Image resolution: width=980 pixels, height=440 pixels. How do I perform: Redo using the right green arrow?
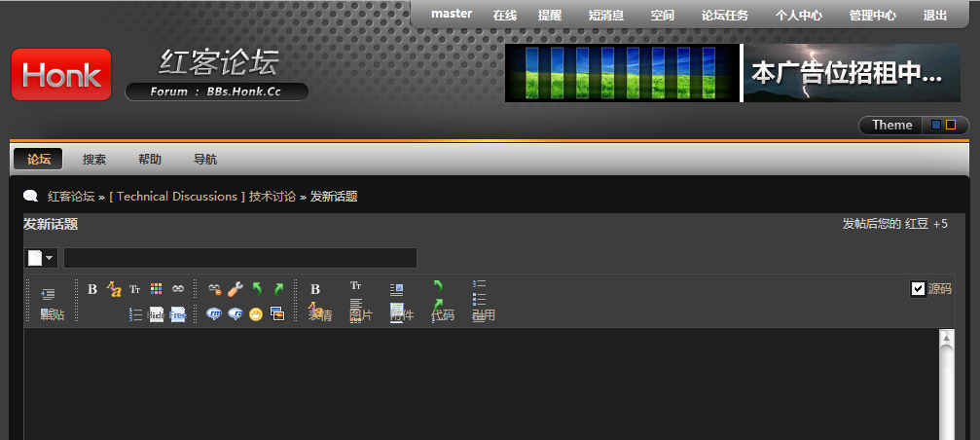click(278, 289)
